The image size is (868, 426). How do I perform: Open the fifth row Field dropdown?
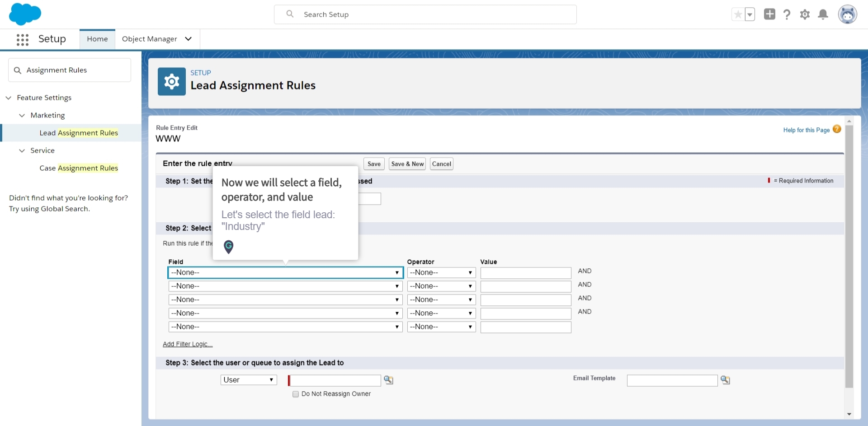[285, 327]
